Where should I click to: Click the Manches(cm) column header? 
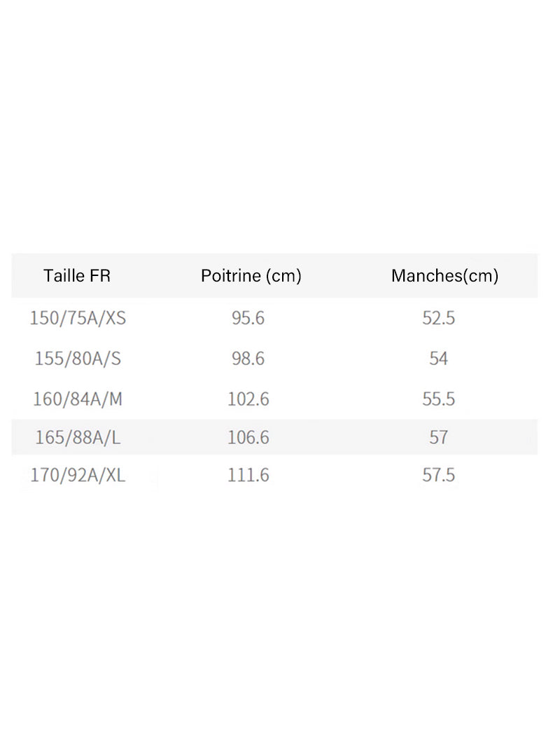[x=444, y=276]
